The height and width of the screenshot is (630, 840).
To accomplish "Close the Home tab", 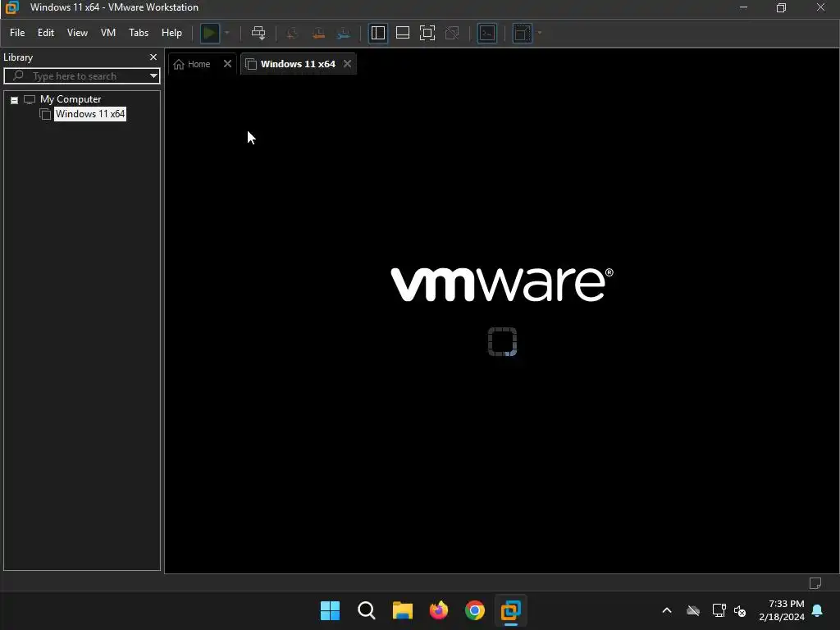I will coord(228,64).
